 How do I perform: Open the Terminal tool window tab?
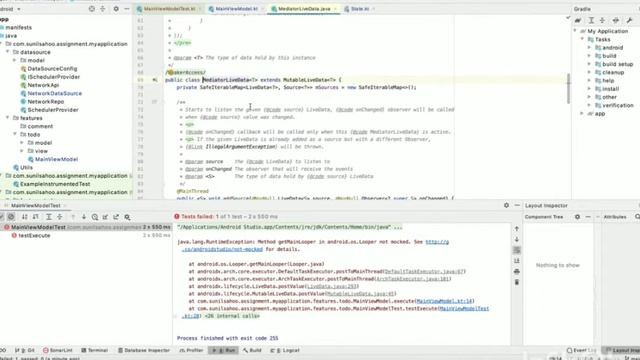pyautogui.click(x=94, y=350)
